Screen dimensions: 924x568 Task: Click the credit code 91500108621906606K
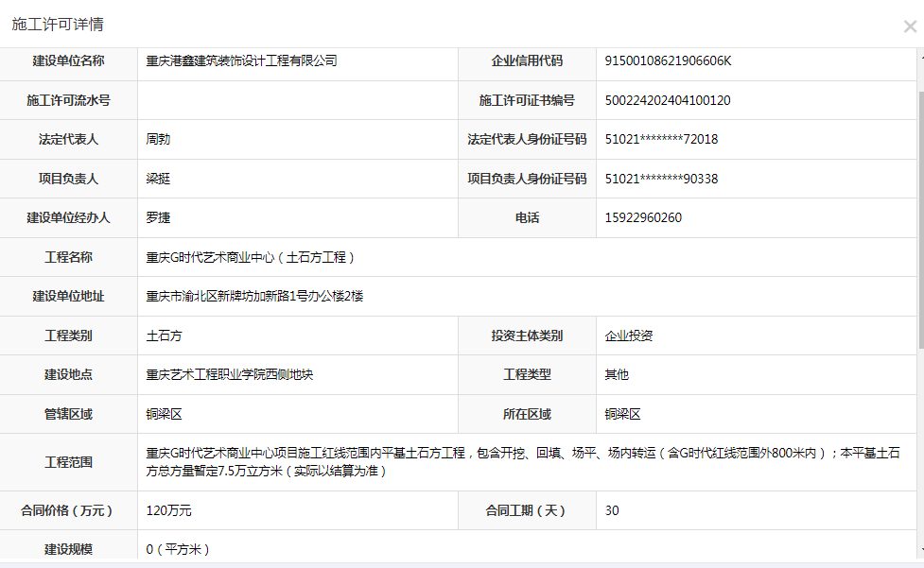(668, 61)
